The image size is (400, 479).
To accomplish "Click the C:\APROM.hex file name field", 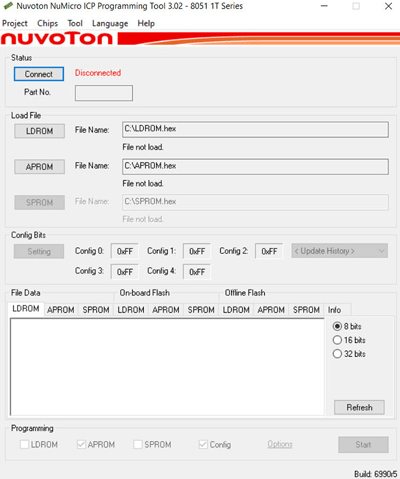I will (255, 166).
